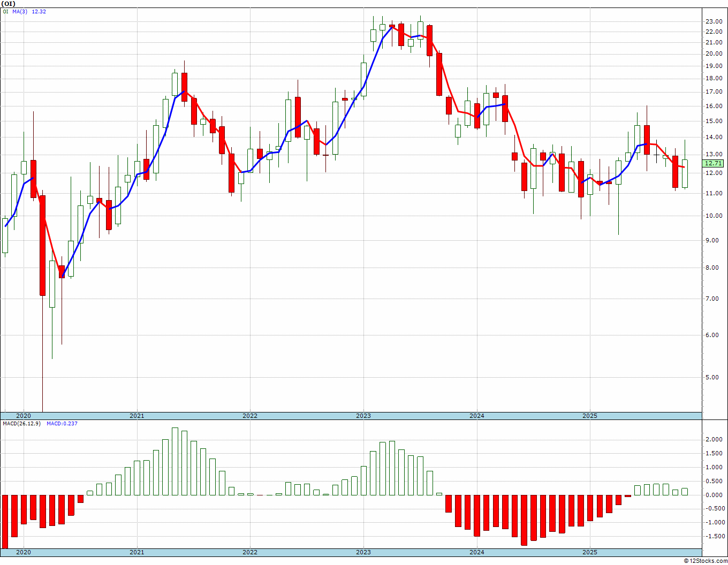
Task: Click the 21.00 price axis label
Action: [x=713, y=42]
